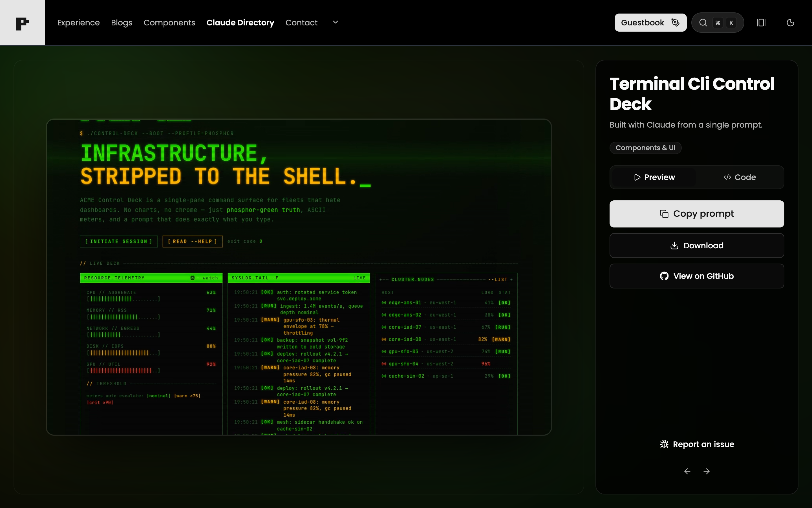This screenshot has width=812, height=508.
Task: Click the pen icon in Guestbook button
Action: point(675,23)
